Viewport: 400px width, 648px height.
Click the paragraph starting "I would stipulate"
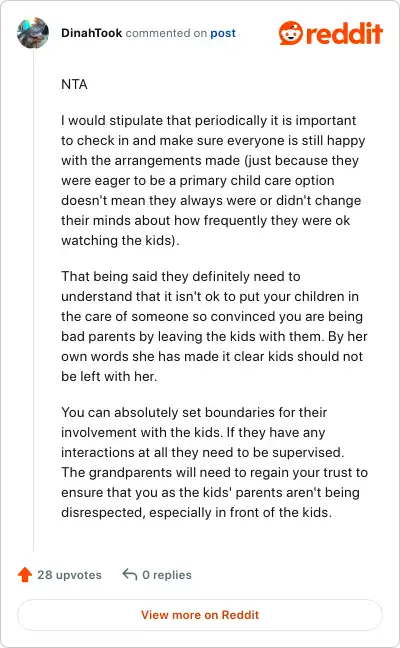pyautogui.click(x=214, y=180)
